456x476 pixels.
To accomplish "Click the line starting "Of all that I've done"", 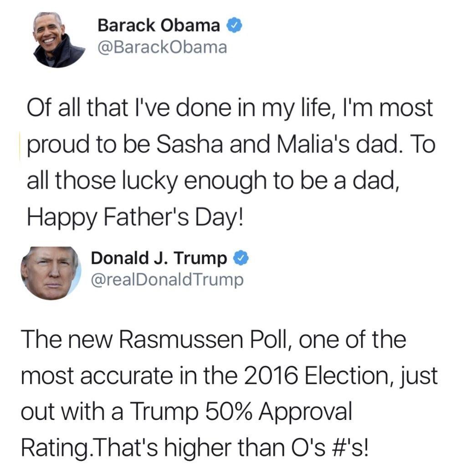I will (229, 109).
